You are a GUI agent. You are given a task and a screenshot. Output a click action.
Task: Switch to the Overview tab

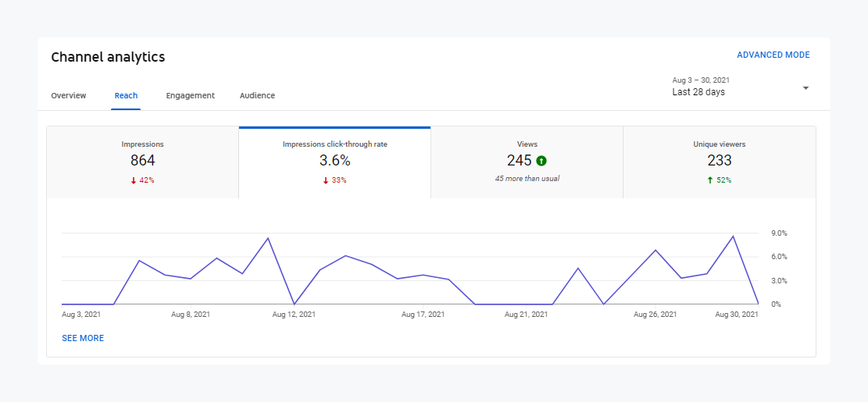point(69,95)
